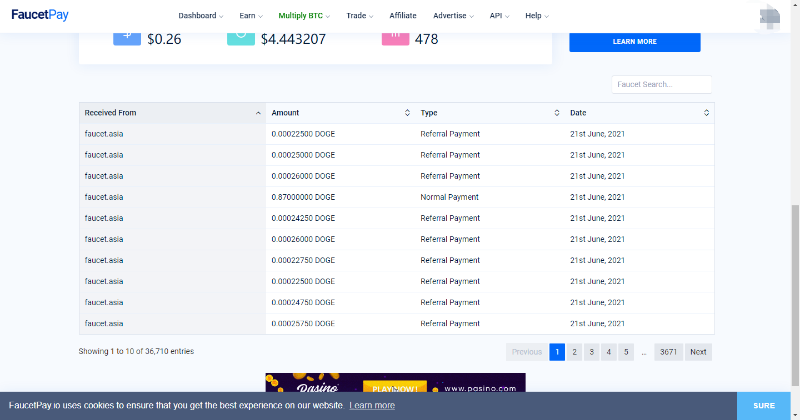
Task: Open the user avatar in top right
Action: 769,18
